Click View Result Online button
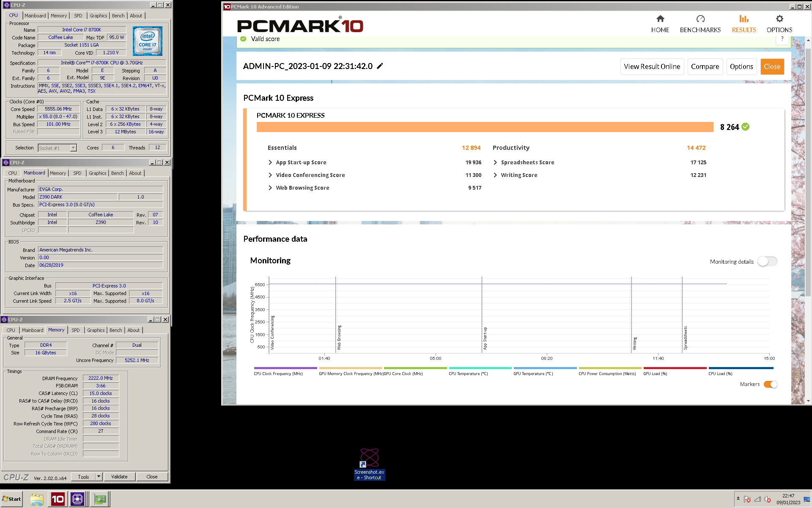The width and height of the screenshot is (812, 508). tap(652, 66)
